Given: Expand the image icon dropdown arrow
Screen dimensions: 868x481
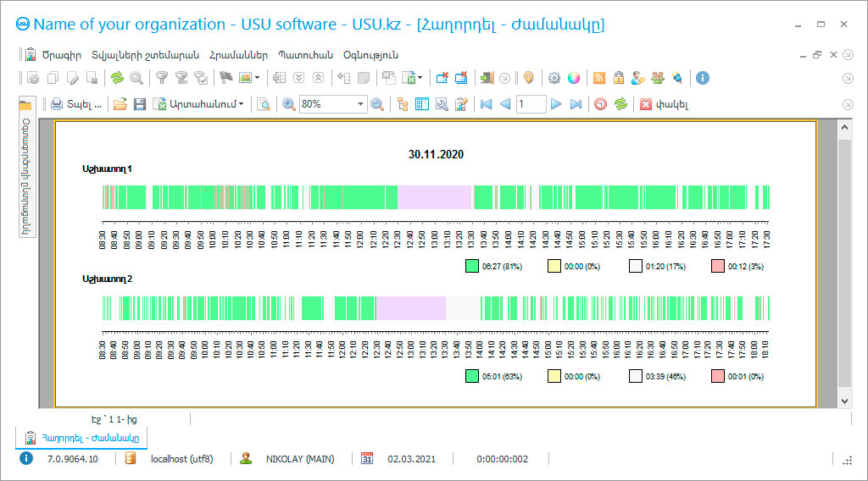Looking at the screenshot, I should (258, 78).
